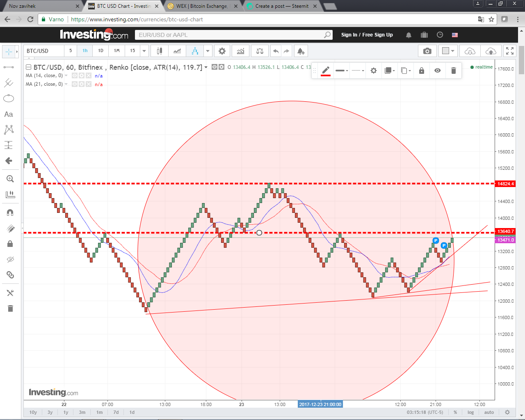Redo the last chart action

[286, 51]
